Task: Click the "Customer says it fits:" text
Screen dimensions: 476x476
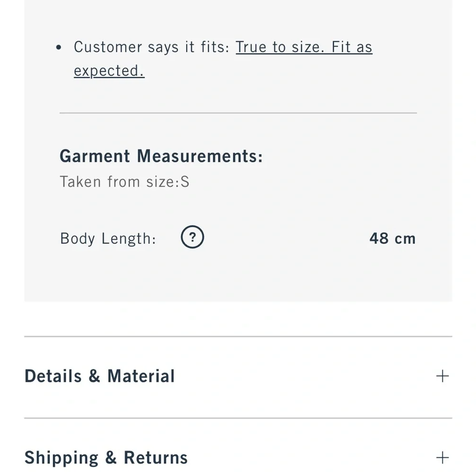Action: pos(152,47)
